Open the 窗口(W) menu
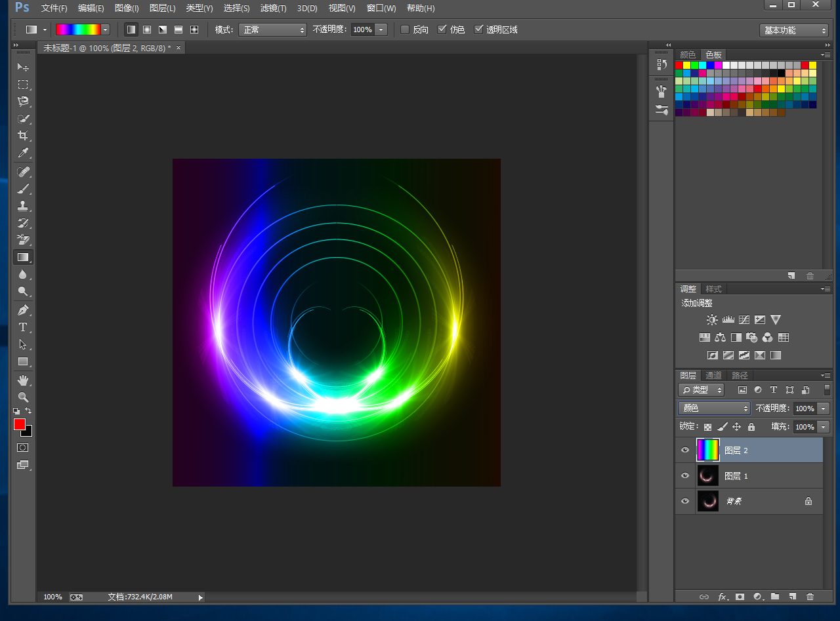 coord(381,9)
